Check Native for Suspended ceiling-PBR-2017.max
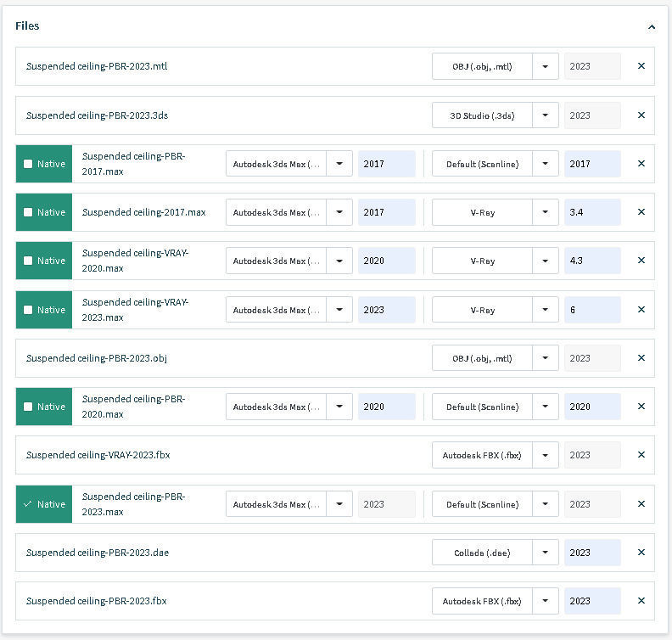This screenshot has height=640, width=672. (x=28, y=164)
